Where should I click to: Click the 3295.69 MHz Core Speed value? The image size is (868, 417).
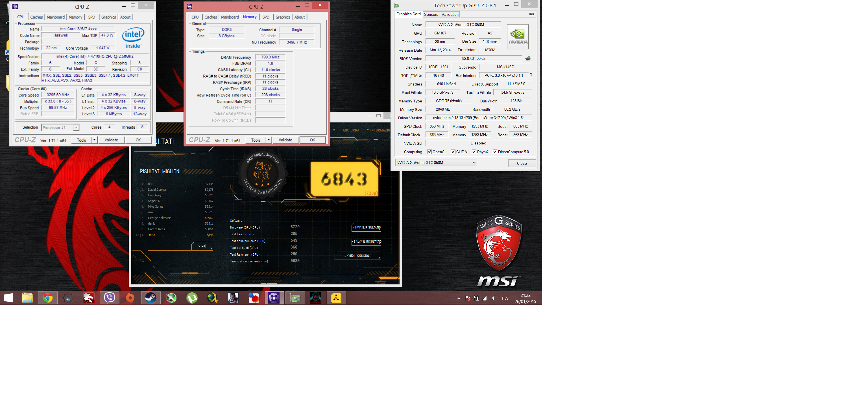[x=58, y=95]
